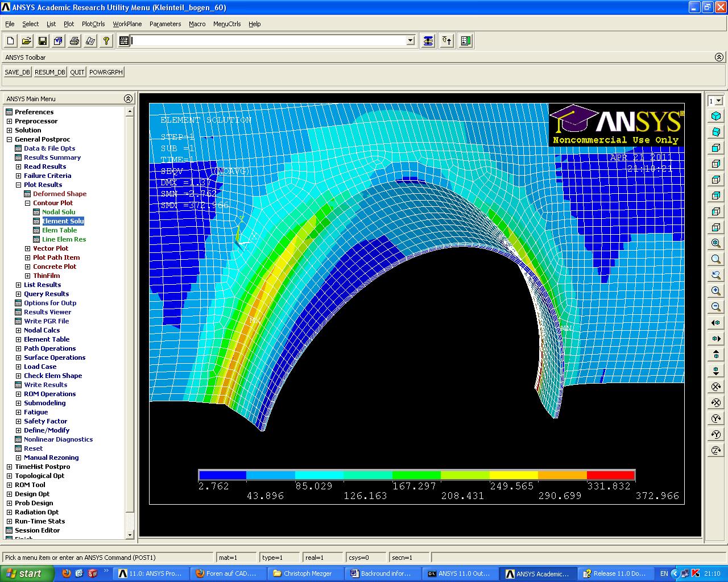Screen dimensions: 728x582
Task: Click the QUIT toolbar button
Action: click(x=77, y=72)
